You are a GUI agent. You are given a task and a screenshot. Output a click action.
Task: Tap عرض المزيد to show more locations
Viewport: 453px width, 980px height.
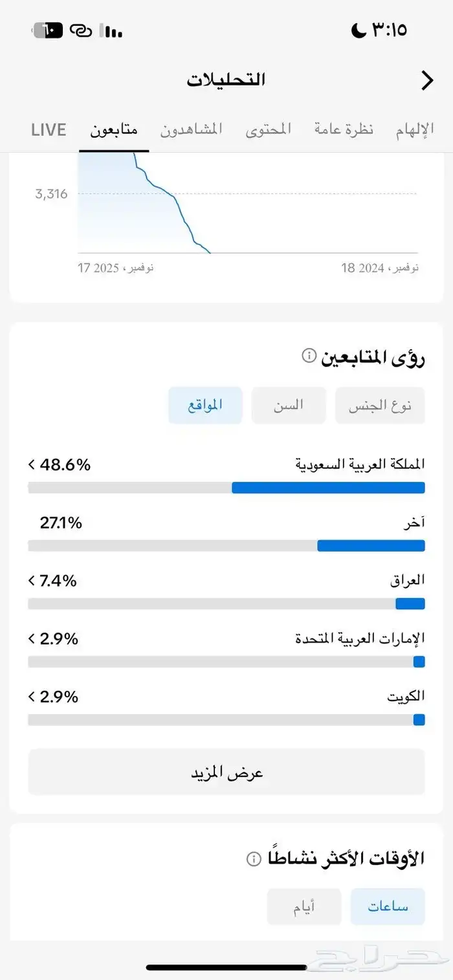[226, 771]
